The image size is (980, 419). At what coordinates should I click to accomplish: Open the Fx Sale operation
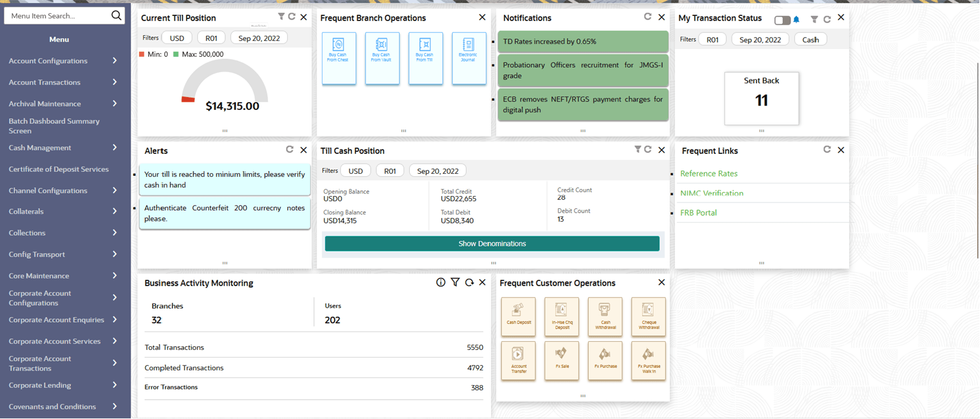pyautogui.click(x=562, y=361)
